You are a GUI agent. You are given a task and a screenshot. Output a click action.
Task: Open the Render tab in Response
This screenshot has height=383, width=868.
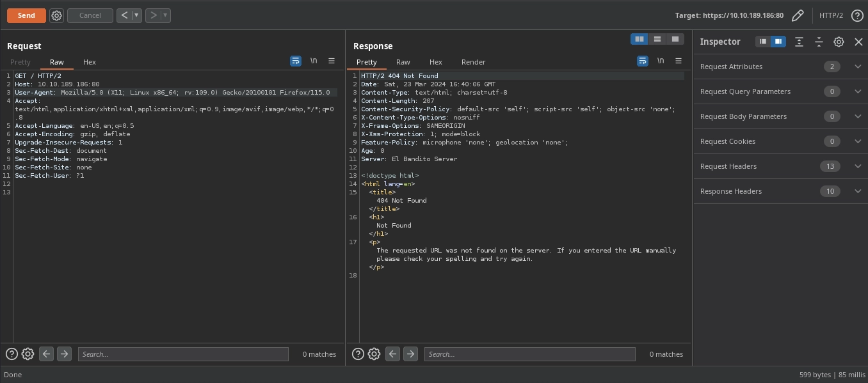click(x=473, y=62)
